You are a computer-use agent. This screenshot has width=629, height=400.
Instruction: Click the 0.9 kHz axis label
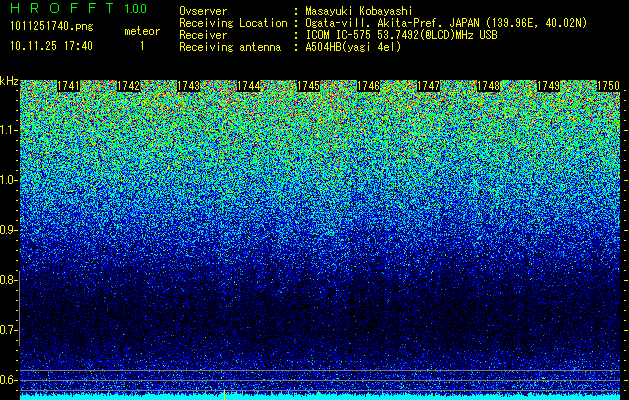(8, 230)
